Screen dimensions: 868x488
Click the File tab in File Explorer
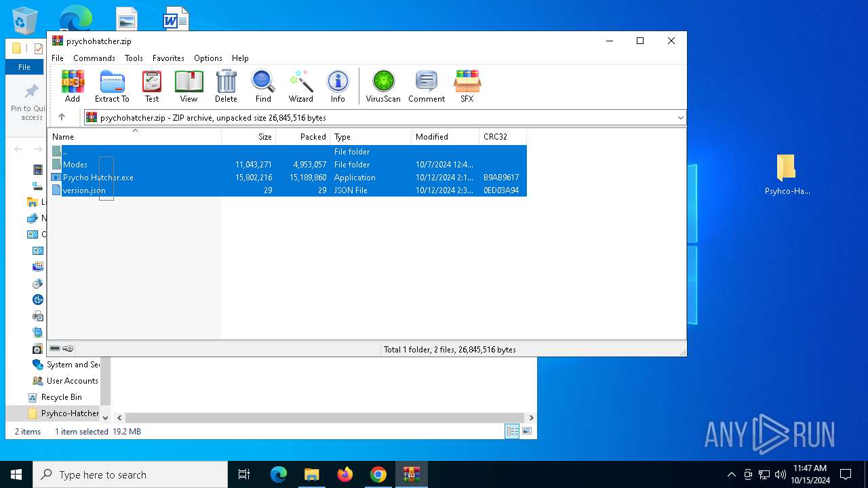pos(24,67)
